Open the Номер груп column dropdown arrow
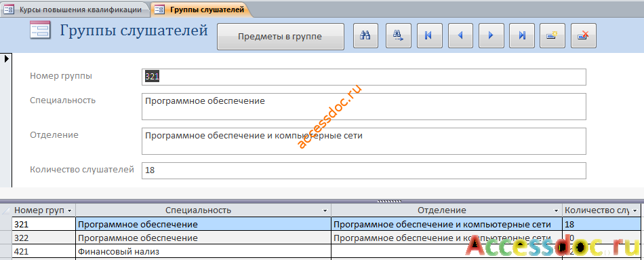This screenshot has width=644, height=260. click(x=69, y=210)
